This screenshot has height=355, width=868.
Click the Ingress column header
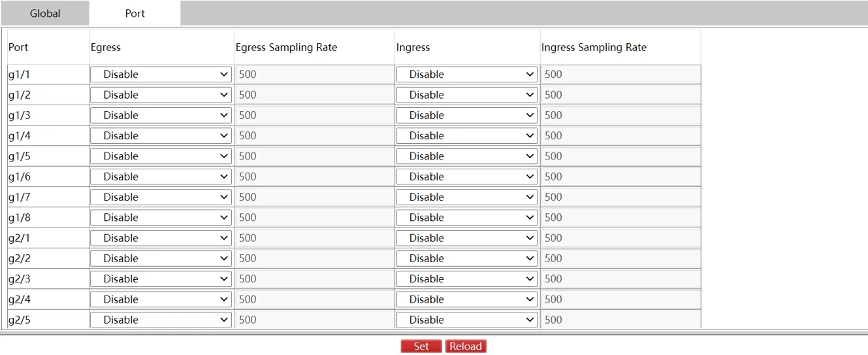click(413, 47)
